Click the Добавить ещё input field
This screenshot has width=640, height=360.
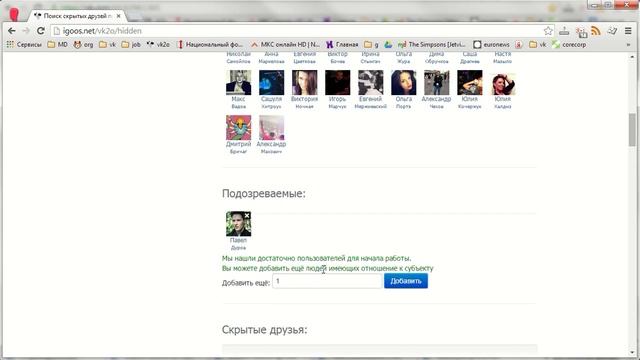point(327,281)
